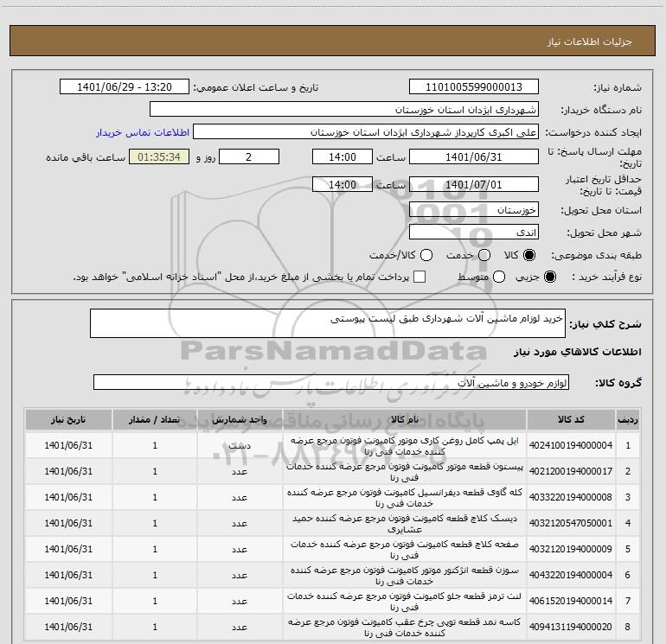
Task: Click the general need description text box
Action: pyautogui.click(x=328, y=323)
